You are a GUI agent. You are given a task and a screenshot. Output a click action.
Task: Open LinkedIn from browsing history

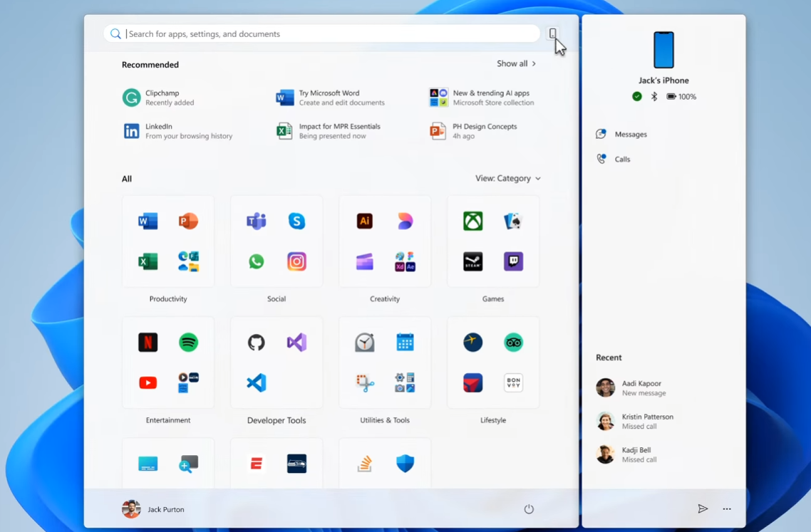click(177, 131)
